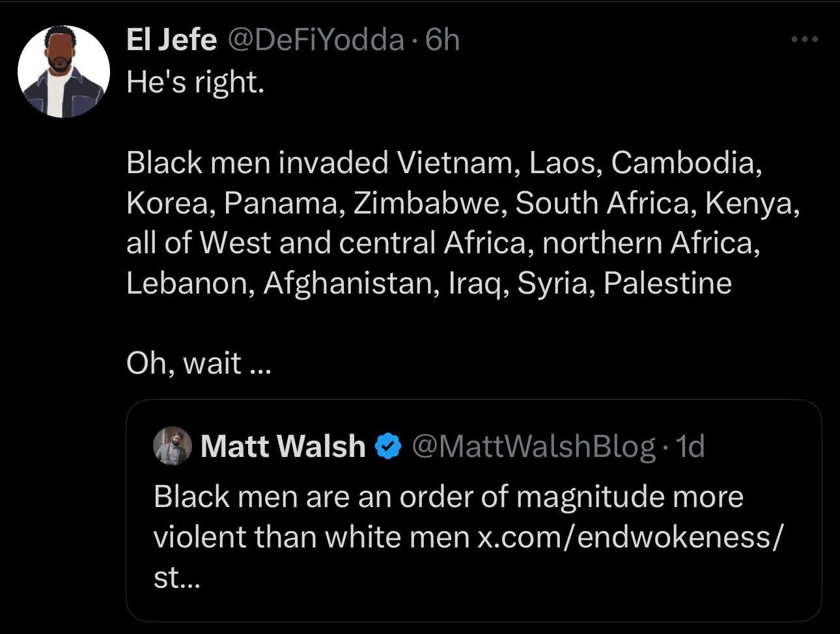Click the truncated "st..." text

pos(177,577)
